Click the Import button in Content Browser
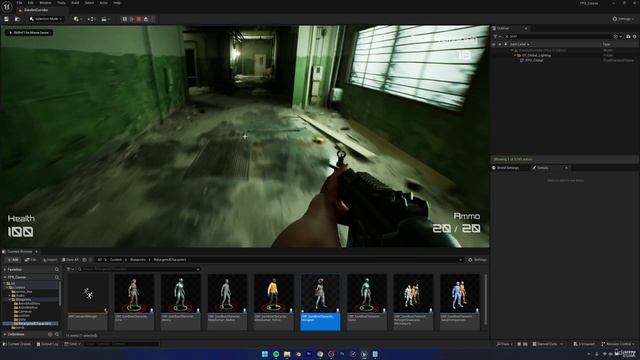This screenshot has height=360, width=640. [49, 260]
